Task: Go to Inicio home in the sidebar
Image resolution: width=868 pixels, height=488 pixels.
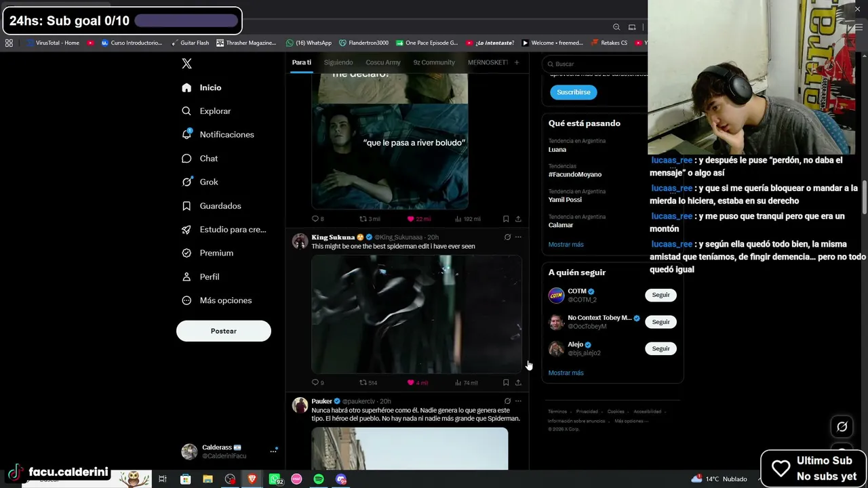Action: [x=201, y=87]
